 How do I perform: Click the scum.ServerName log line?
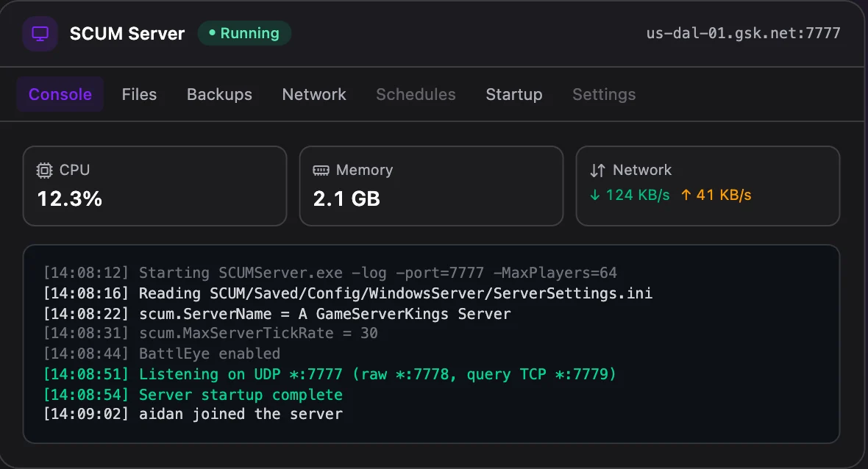[x=277, y=314]
